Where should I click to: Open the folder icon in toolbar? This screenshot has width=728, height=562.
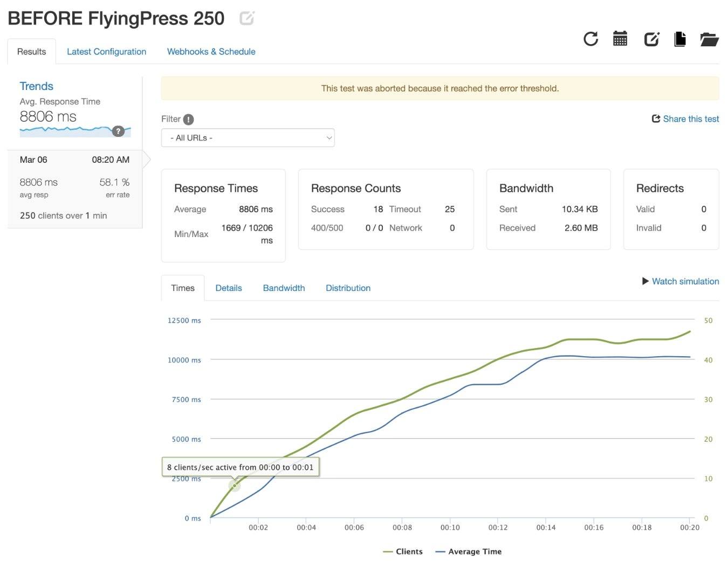pos(709,39)
